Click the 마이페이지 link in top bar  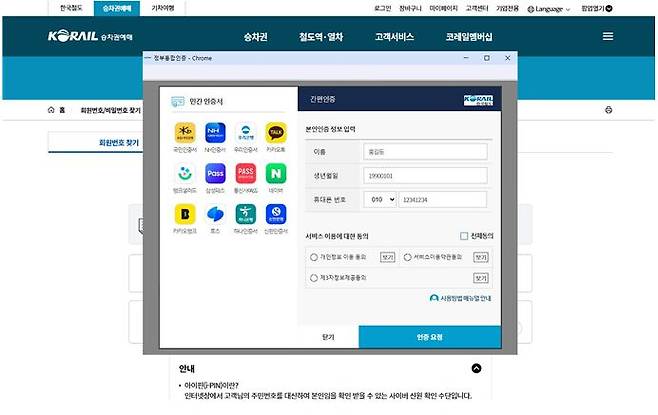[x=444, y=8]
